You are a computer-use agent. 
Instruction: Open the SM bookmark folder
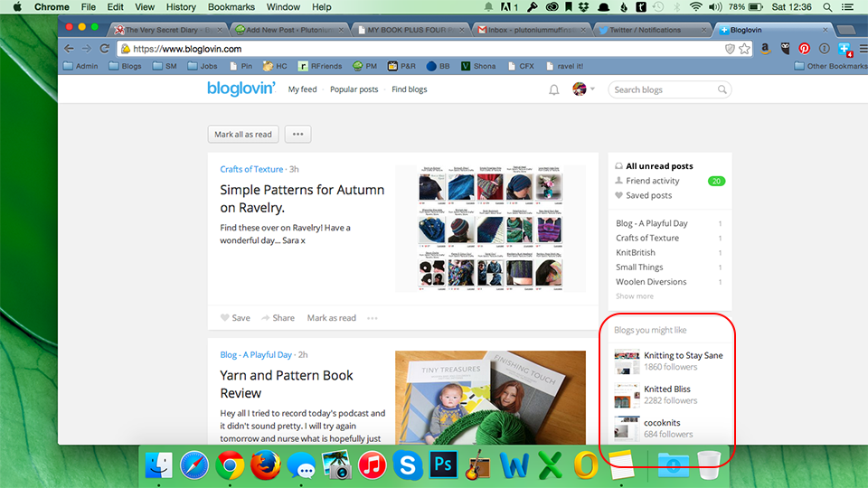165,66
